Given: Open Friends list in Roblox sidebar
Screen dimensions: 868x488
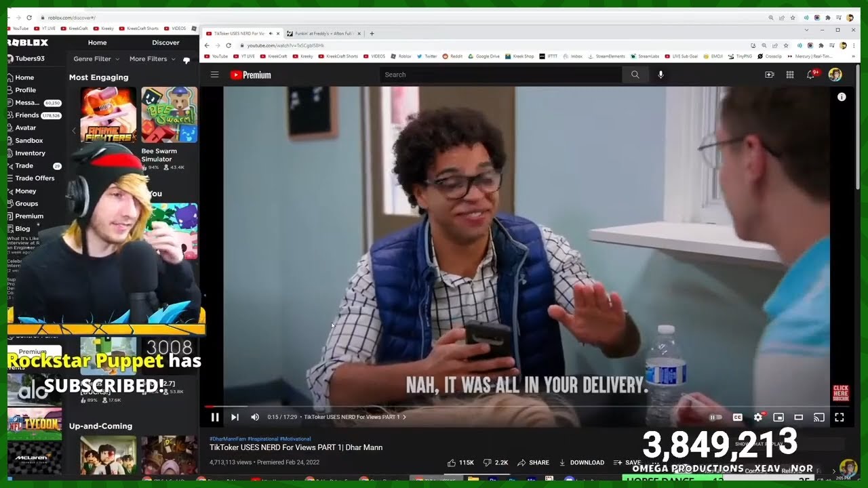Looking at the screenshot, I should pyautogui.click(x=34, y=115).
